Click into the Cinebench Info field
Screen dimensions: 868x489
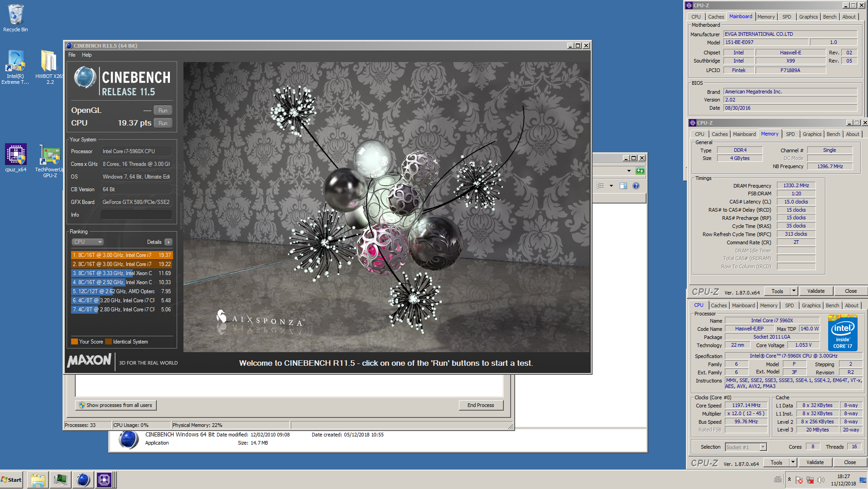pyautogui.click(x=136, y=215)
